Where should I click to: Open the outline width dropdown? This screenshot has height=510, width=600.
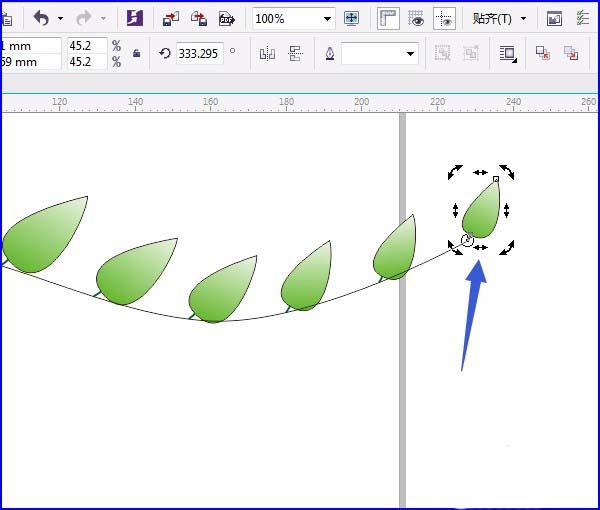410,54
